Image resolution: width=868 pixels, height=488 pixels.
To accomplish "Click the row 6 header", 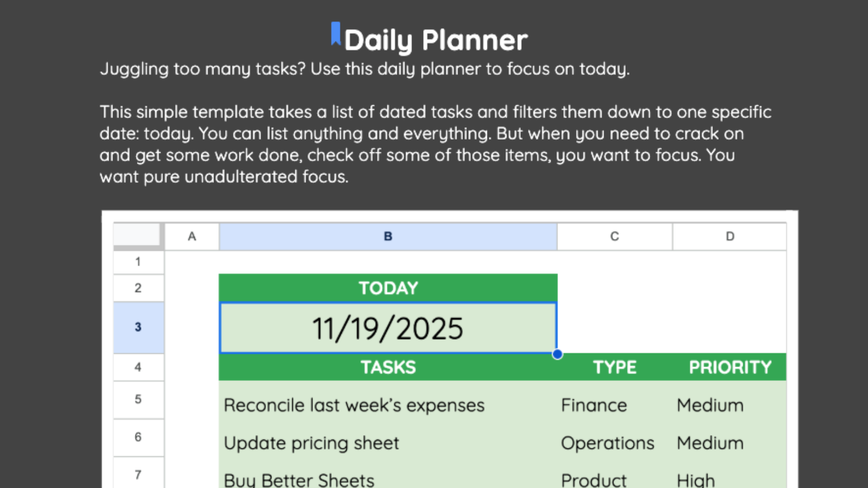I will pos(138,437).
